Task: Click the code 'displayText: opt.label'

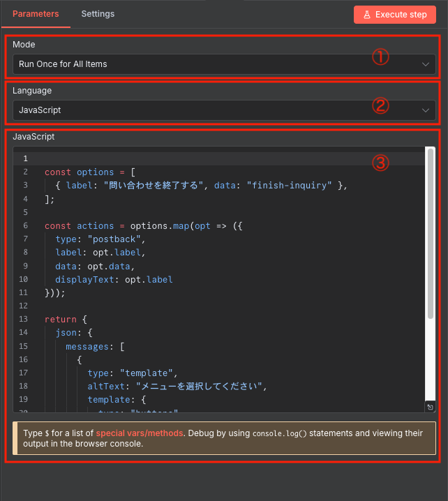Action: coord(114,280)
